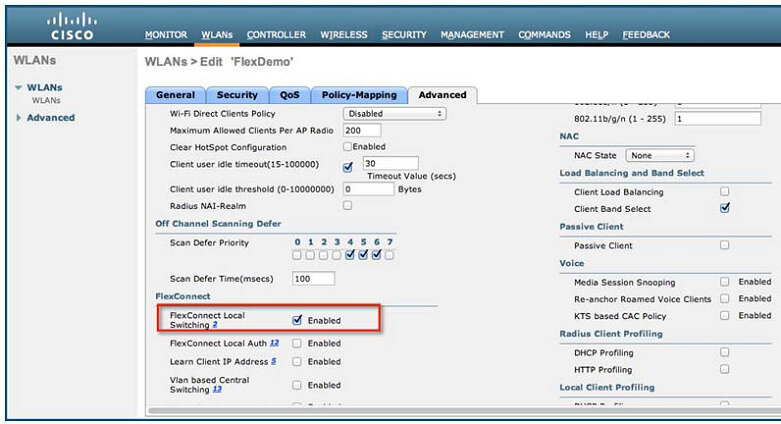
Task: Check Scan Defer Priority 7
Action: click(390, 255)
